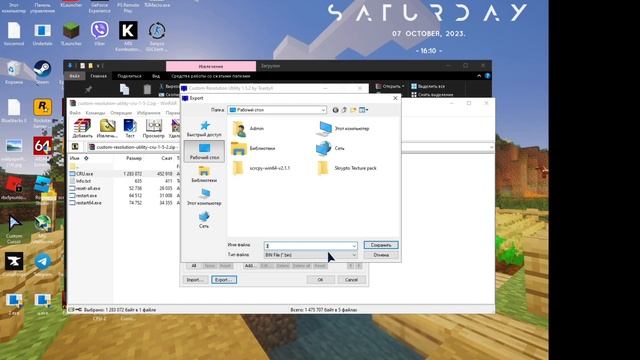Click the All button in CRU window
This screenshot has height=360, width=640.
point(194,266)
